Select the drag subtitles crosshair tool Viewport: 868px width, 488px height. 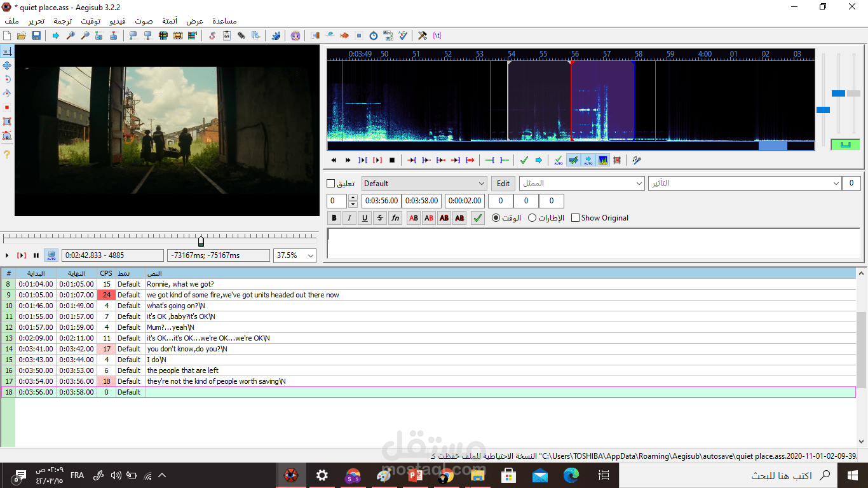coord(7,65)
